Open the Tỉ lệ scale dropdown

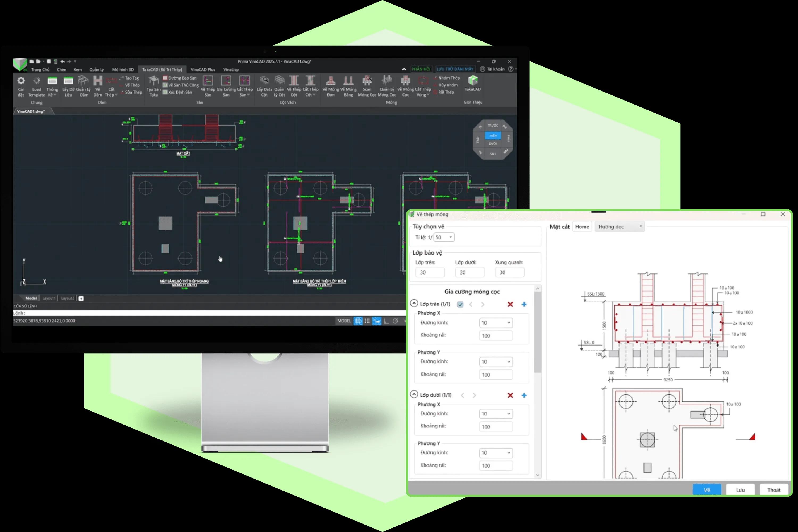click(444, 237)
